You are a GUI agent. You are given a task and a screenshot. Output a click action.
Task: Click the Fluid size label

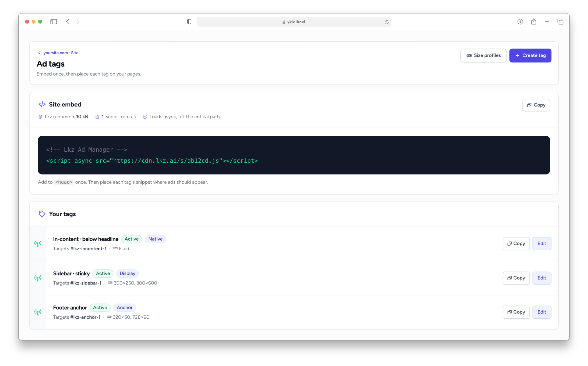point(124,249)
